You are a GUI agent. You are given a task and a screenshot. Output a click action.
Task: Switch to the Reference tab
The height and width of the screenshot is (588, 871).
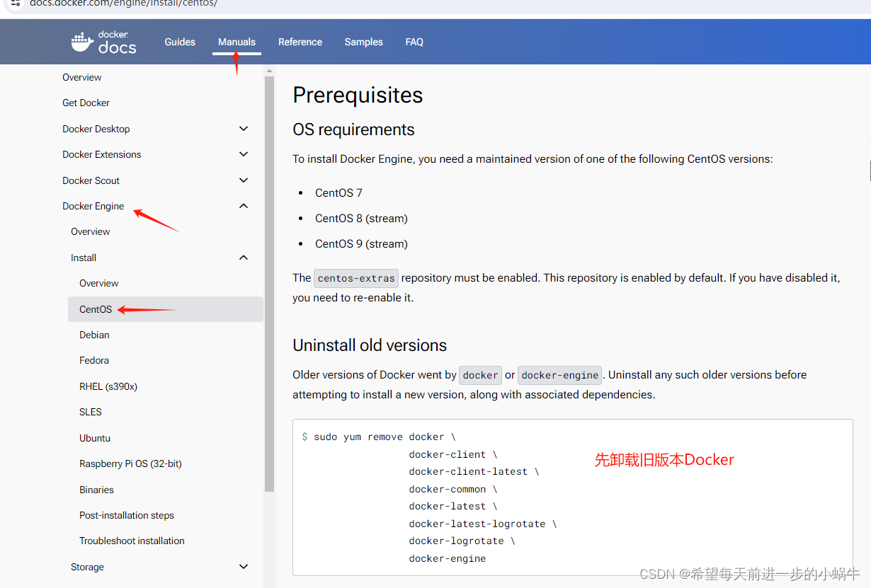point(300,42)
